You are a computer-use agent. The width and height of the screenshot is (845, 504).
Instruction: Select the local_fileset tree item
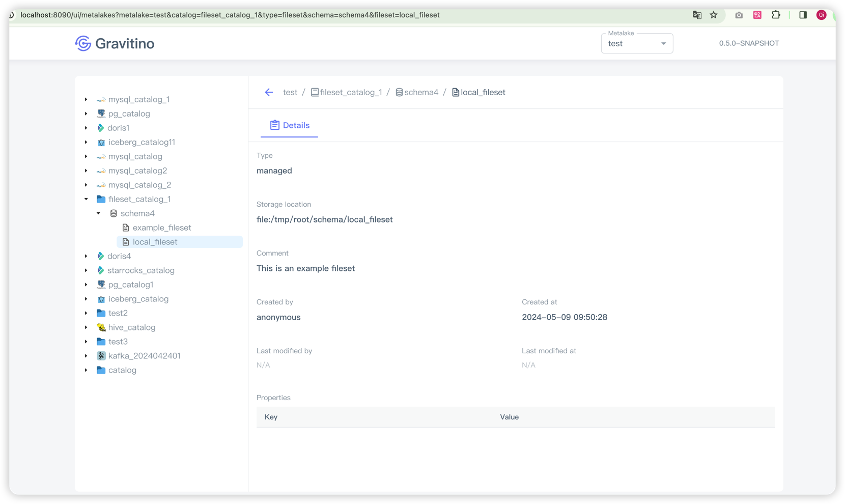[155, 242]
